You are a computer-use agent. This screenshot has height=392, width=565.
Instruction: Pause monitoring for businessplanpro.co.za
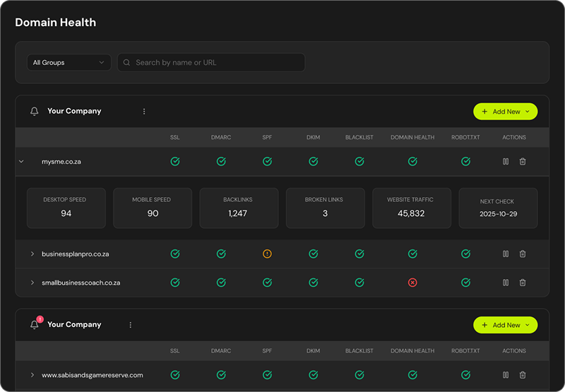[506, 254]
